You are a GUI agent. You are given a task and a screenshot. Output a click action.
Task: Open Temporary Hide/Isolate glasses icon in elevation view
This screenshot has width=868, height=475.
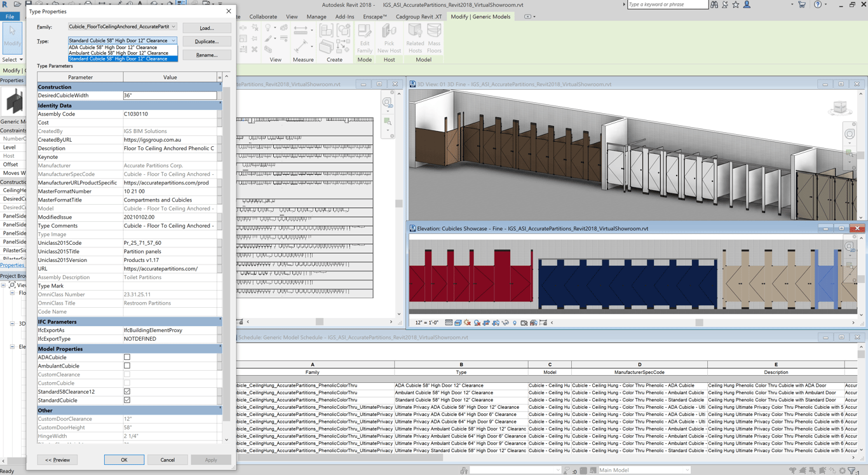click(505, 322)
